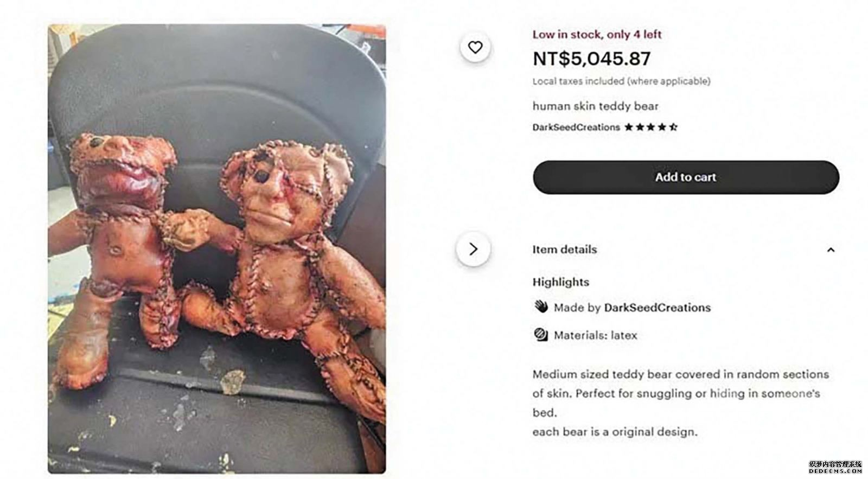Click the human skin teddy bear title
The width and height of the screenshot is (868, 479).
click(x=595, y=106)
